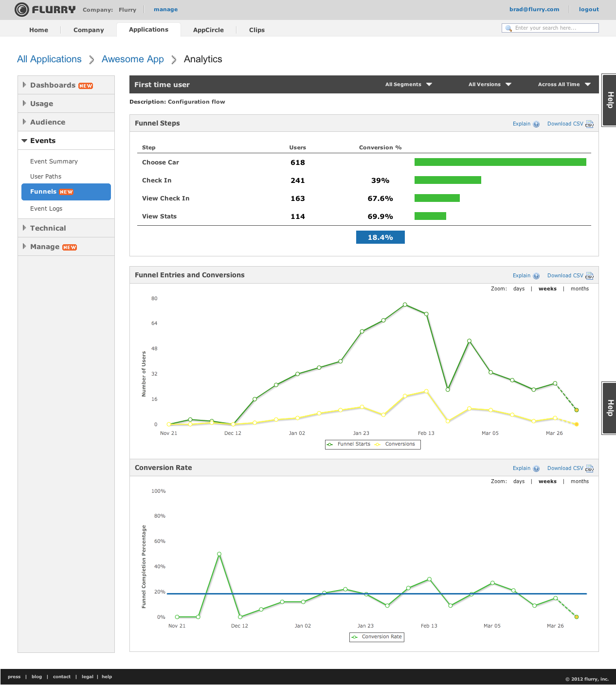The image size is (616, 685).
Task: Click Funnel Entries CSV download icon
Action: pyautogui.click(x=589, y=276)
